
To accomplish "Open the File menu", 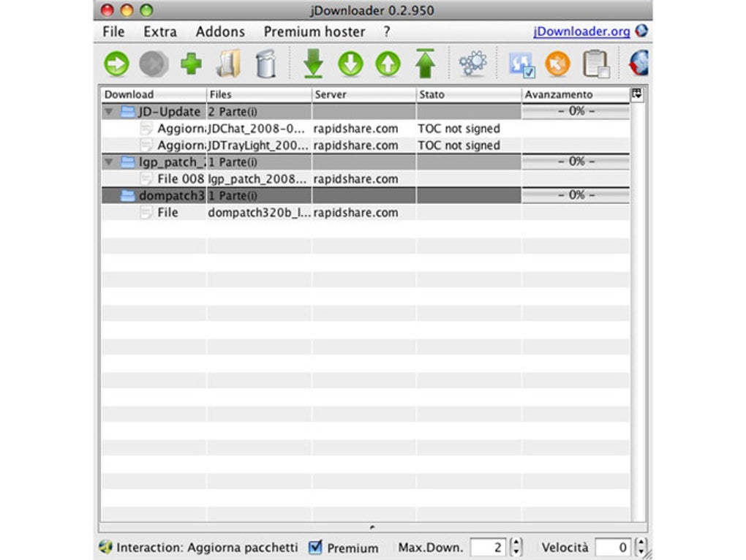I will click(x=113, y=31).
